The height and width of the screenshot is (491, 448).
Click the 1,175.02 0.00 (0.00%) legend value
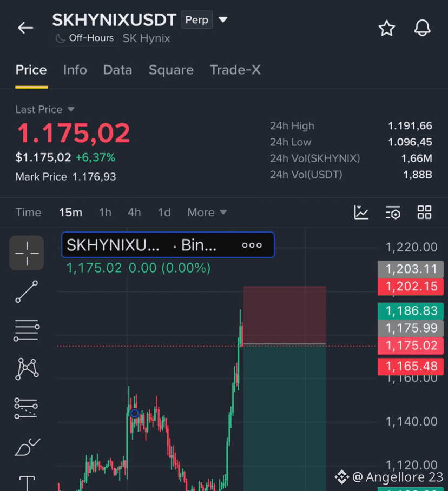tap(139, 268)
